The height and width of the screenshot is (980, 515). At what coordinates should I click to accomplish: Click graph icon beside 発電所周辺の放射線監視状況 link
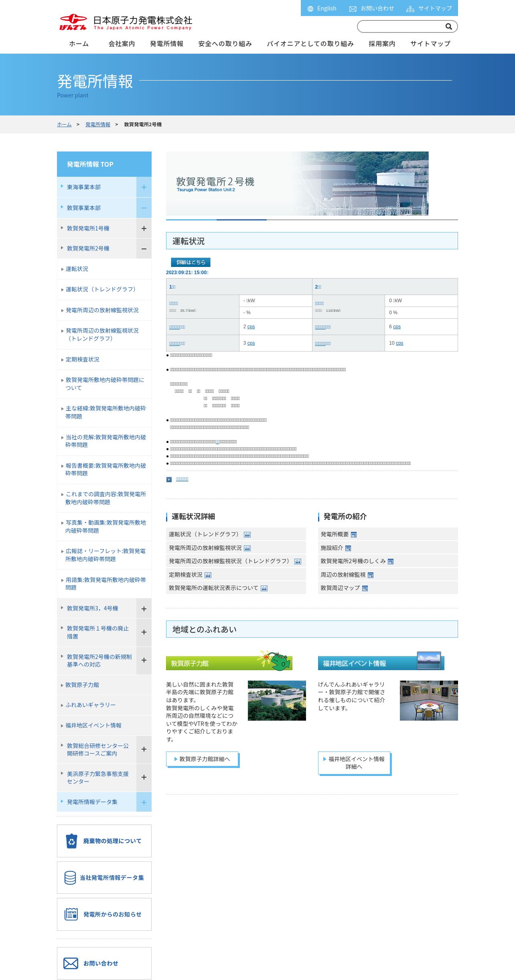pyautogui.click(x=247, y=548)
